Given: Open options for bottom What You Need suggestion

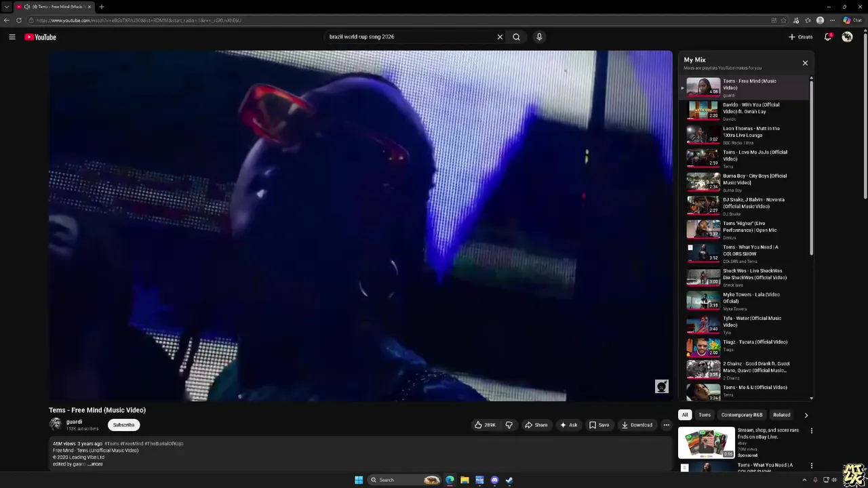Looking at the screenshot, I should coord(811,466).
